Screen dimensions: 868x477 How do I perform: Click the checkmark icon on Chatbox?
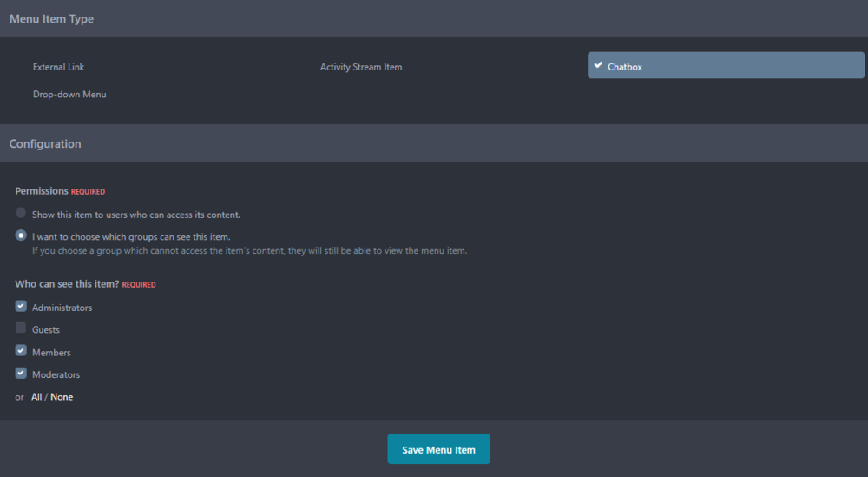click(x=598, y=65)
